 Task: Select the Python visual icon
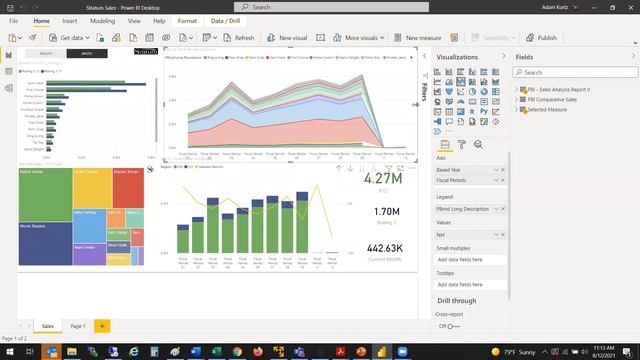point(484,111)
